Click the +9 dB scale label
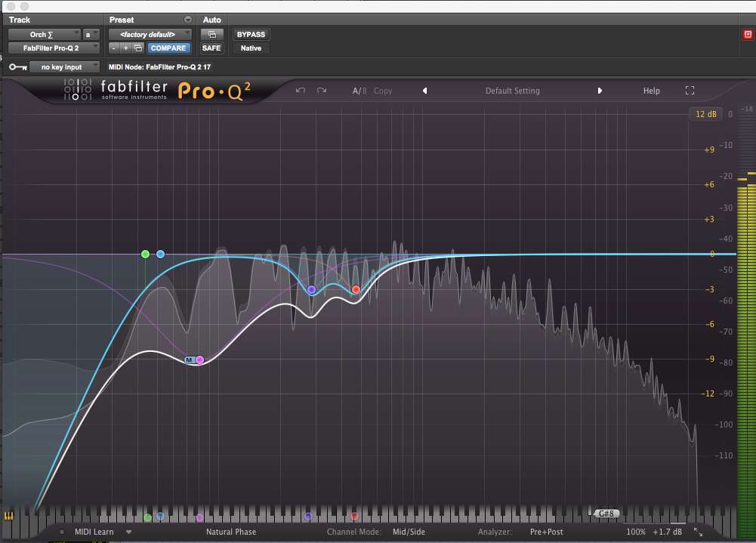The image size is (756, 543). pyautogui.click(x=709, y=150)
